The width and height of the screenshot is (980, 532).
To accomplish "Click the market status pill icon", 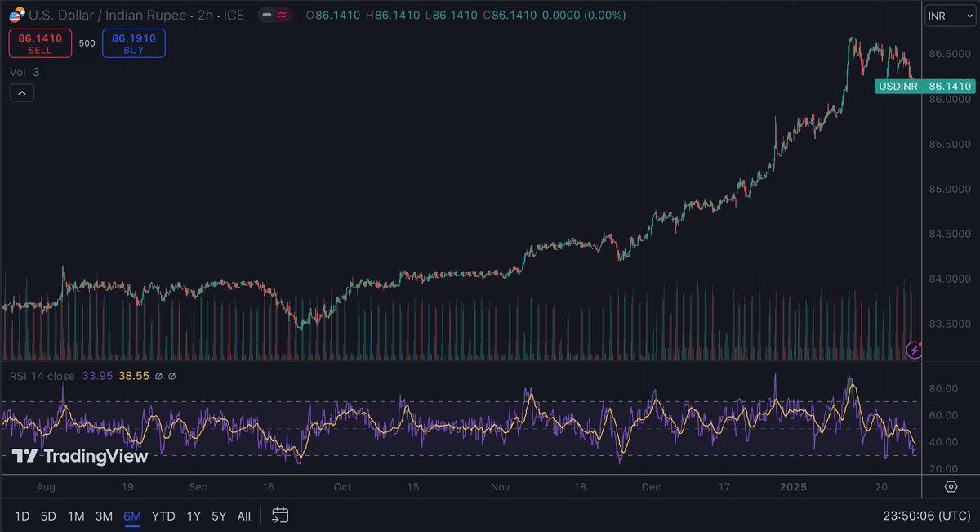I will (x=274, y=16).
